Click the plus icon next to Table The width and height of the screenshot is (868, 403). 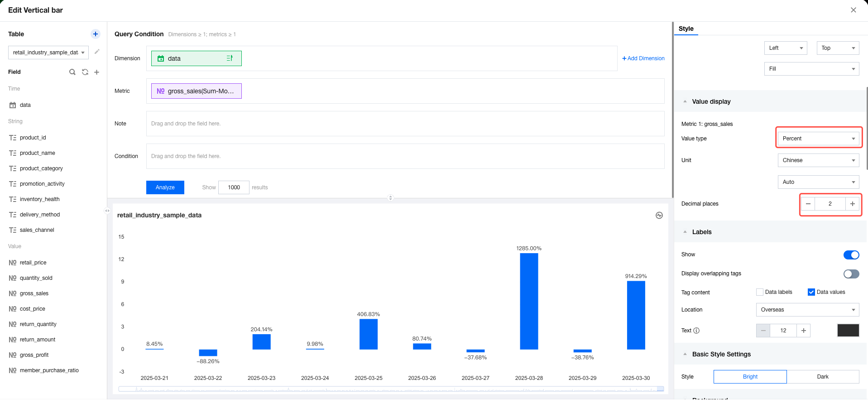point(96,34)
